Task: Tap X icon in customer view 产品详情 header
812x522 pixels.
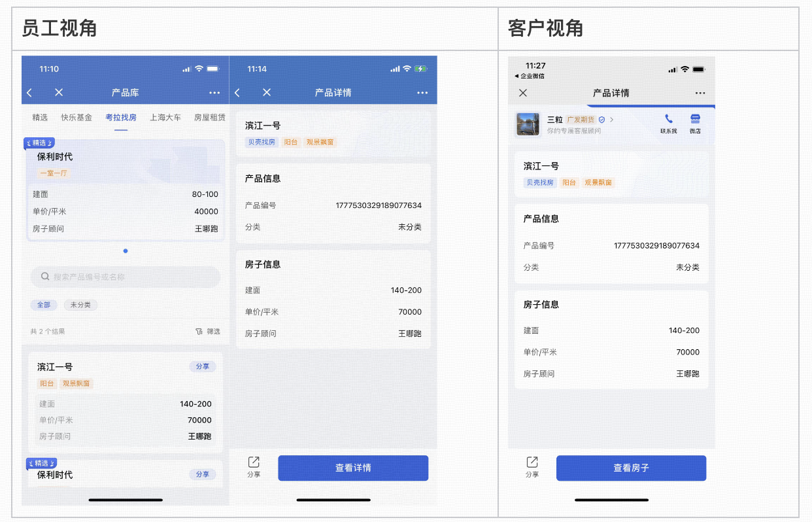Action: 523,93
